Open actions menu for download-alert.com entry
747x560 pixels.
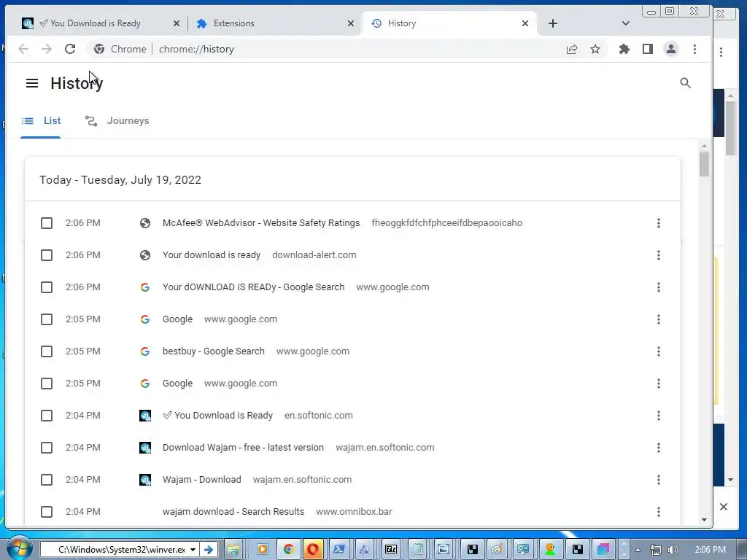659,255
